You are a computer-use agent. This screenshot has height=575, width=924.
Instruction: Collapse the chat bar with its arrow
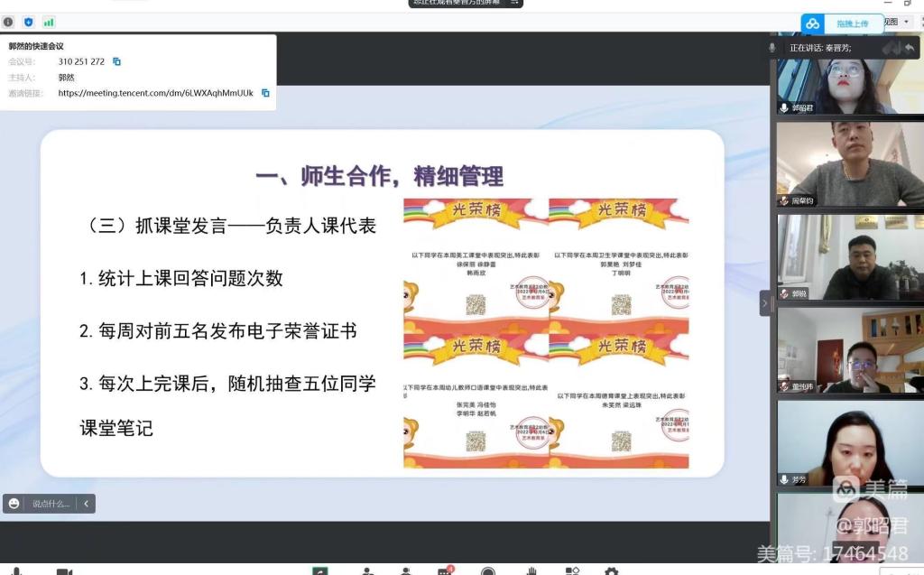pyautogui.click(x=86, y=504)
